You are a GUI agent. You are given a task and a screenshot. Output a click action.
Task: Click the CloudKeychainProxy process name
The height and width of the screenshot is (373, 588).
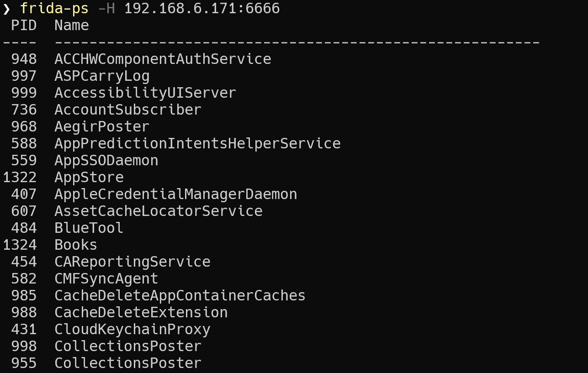pos(132,329)
